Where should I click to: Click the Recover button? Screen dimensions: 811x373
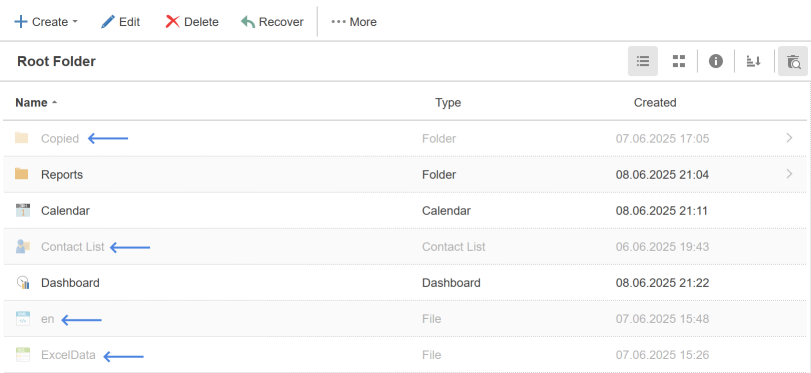point(272,22)
